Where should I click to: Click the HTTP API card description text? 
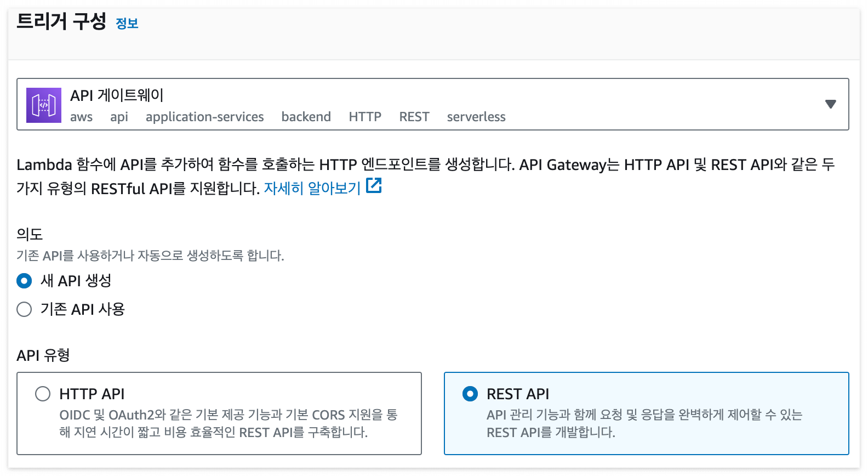tap(229, 423)
